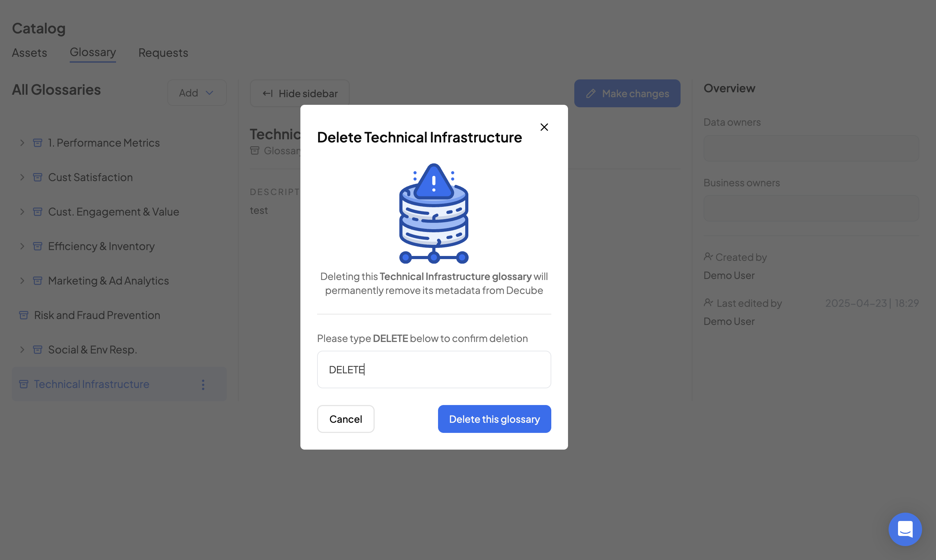The image size is (936, 560).
Task: Expand the 1. Performance Metrics glossary
Action: coord(22,143)
